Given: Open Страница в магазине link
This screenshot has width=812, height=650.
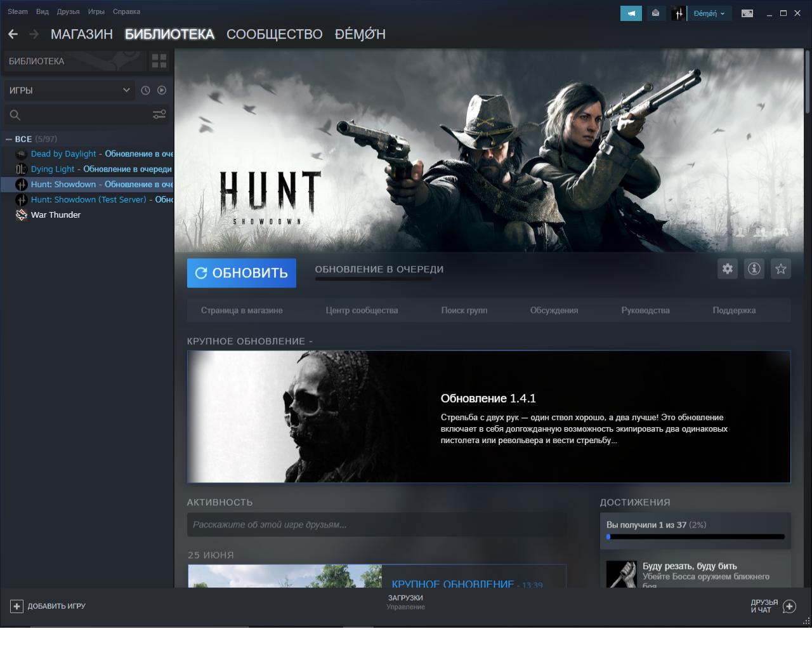Looking at the screenshot, I should coord(242,310).
